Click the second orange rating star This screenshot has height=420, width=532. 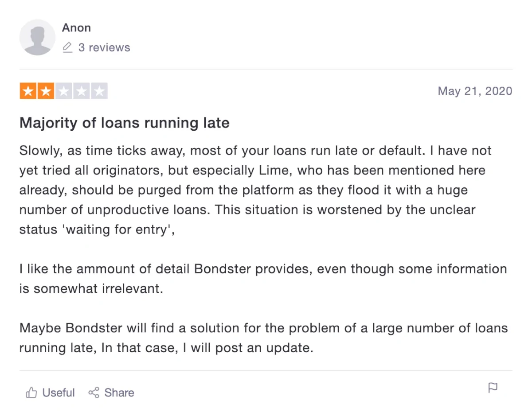point(46,91)
